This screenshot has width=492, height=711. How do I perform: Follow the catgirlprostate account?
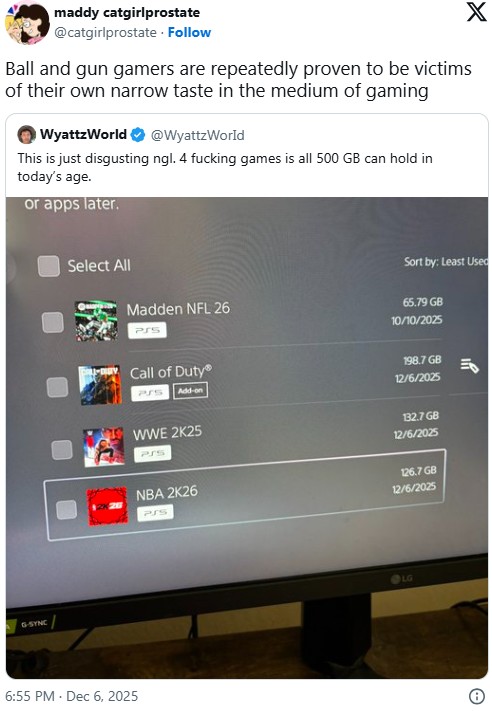click(189, 32)
